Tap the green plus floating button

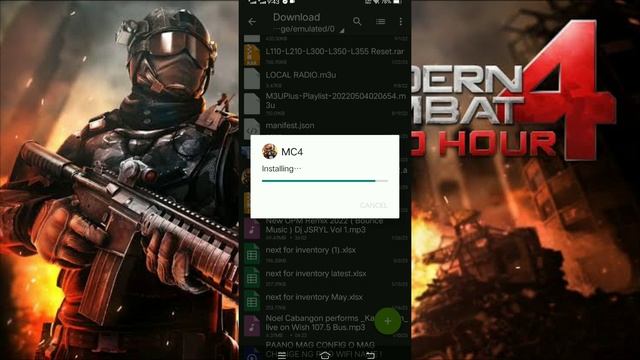click(x=388, y=321)
